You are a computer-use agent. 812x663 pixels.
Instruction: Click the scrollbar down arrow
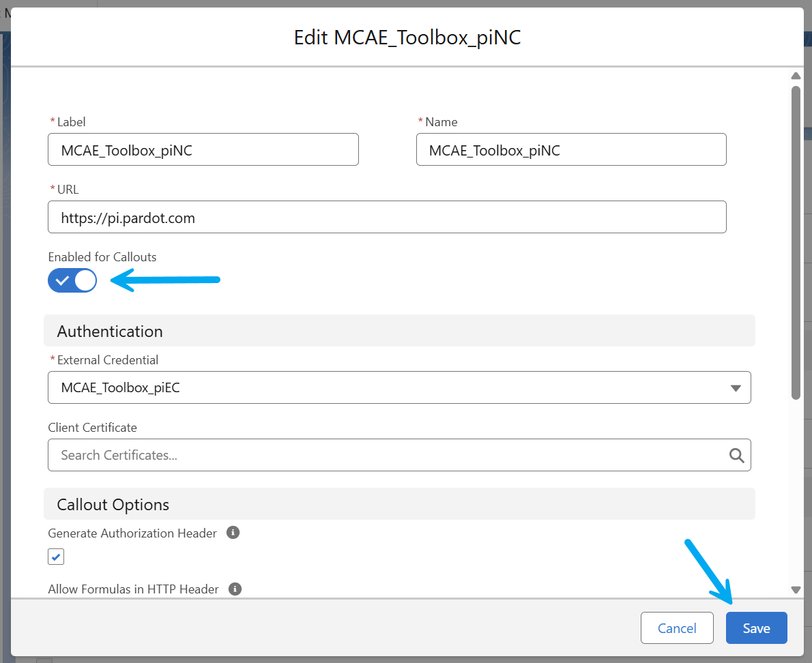click(x=796, y=589)
